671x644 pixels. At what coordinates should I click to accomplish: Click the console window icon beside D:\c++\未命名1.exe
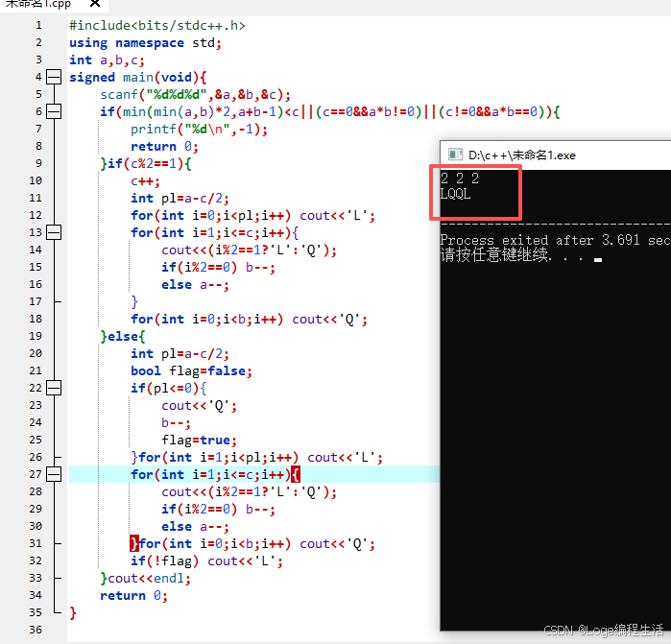pos(455,155)
